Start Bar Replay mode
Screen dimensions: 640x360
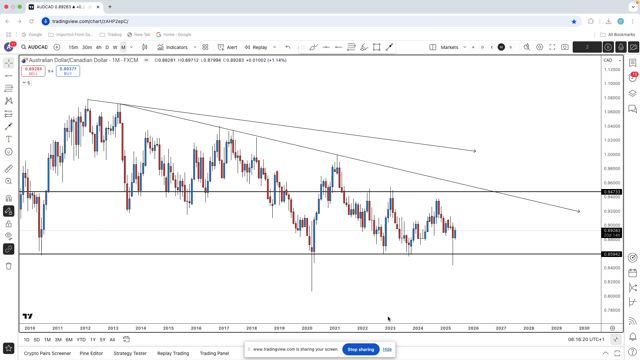[x=256, y=47]
